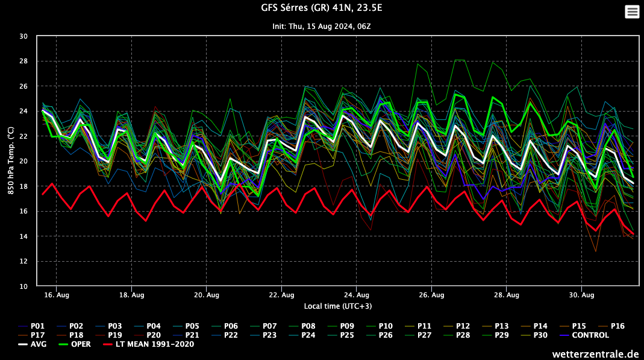This screenshot has width=644, height=360.
Task: Click the 30. Aug x-axis label
Action: pyautogui.click(x=581, y=295)
